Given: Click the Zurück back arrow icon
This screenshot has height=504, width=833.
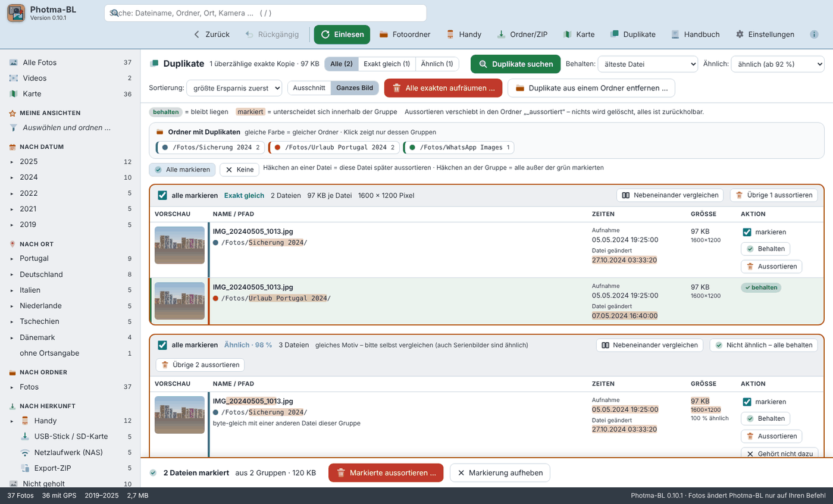Looking at the screenshot, I should [197, 35].
